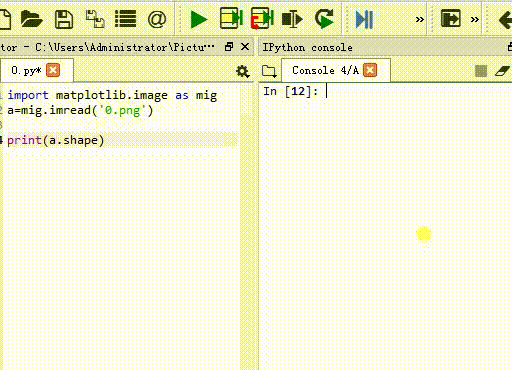This screenshot has height=370, width=512.
Task: Undock the Editor pane
Action: [x=229, y=47]
